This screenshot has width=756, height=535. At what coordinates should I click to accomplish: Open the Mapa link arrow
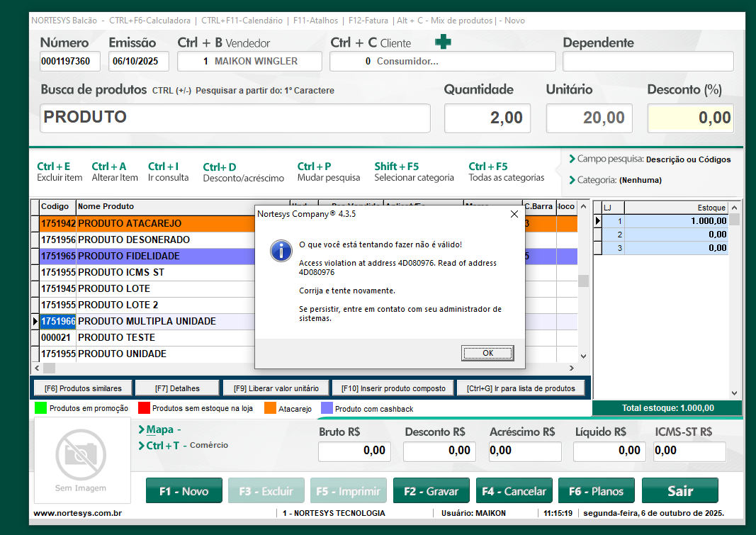point(142,429)
